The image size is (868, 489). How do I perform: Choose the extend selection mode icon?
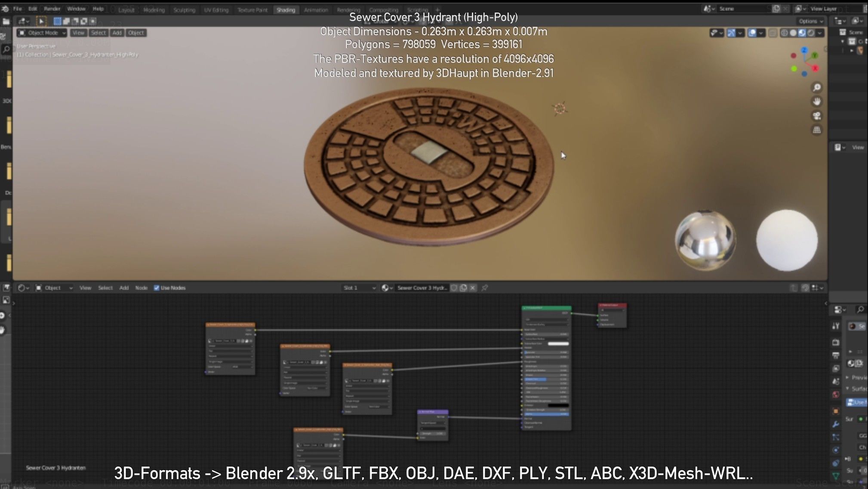point(66,21)
